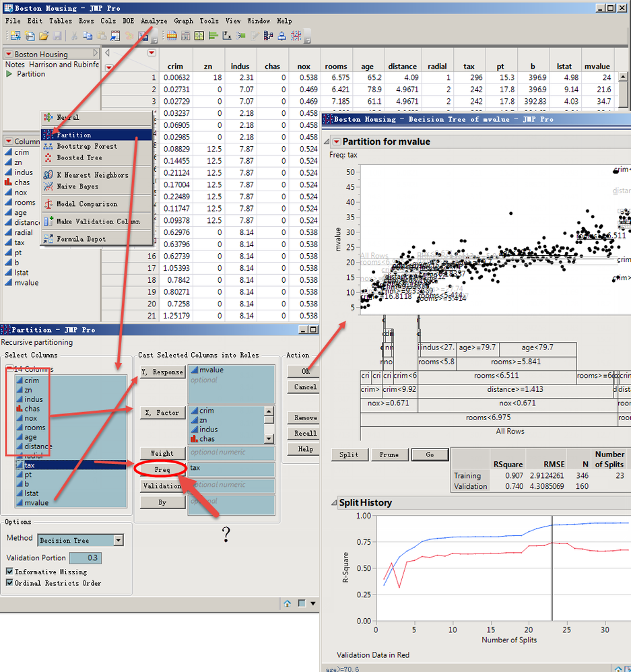Image resolution: width=631 pixels, height=672 pixels.
Task: Open the Method Decision Tree dropdown
Action: (x=119, y=540)
